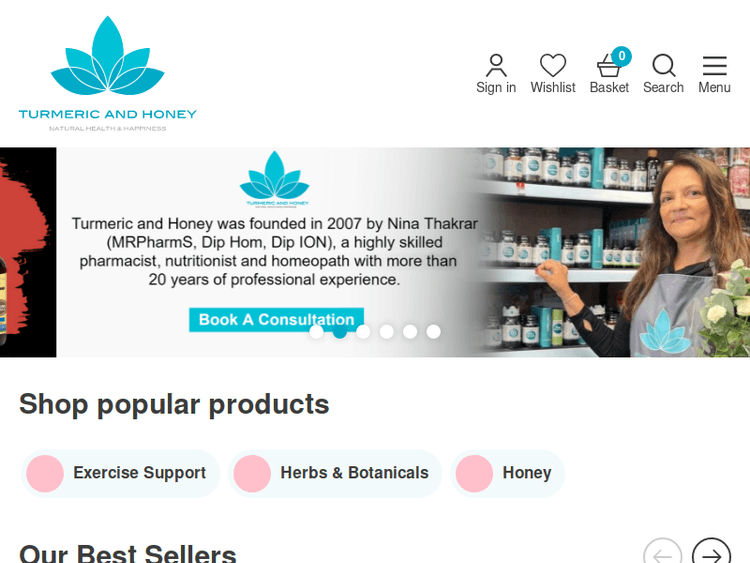Viewport: 750px width, 563px height.
Task: Open the Herbs & Botanicals category
Action: [335, 473]
